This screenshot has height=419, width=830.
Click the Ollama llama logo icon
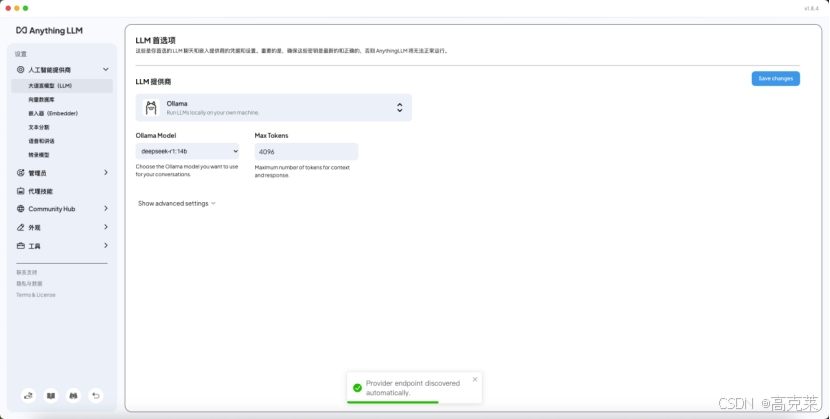[x=151, y=107]
